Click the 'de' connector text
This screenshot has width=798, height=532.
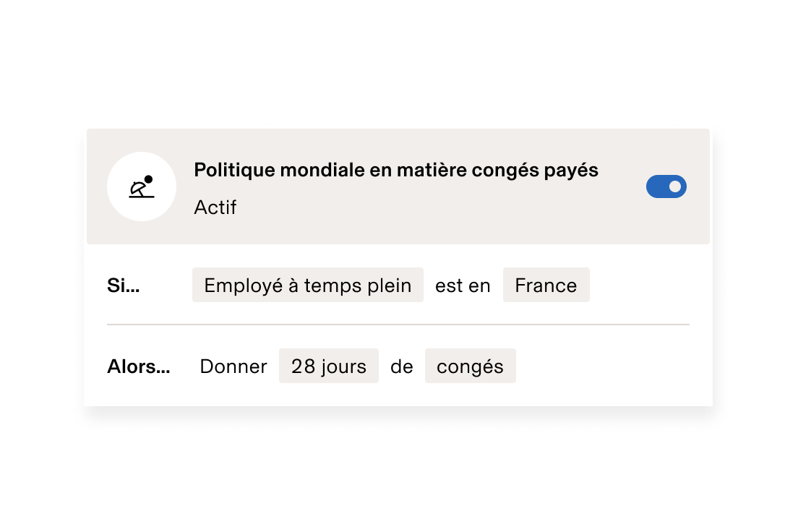(403, 366)
